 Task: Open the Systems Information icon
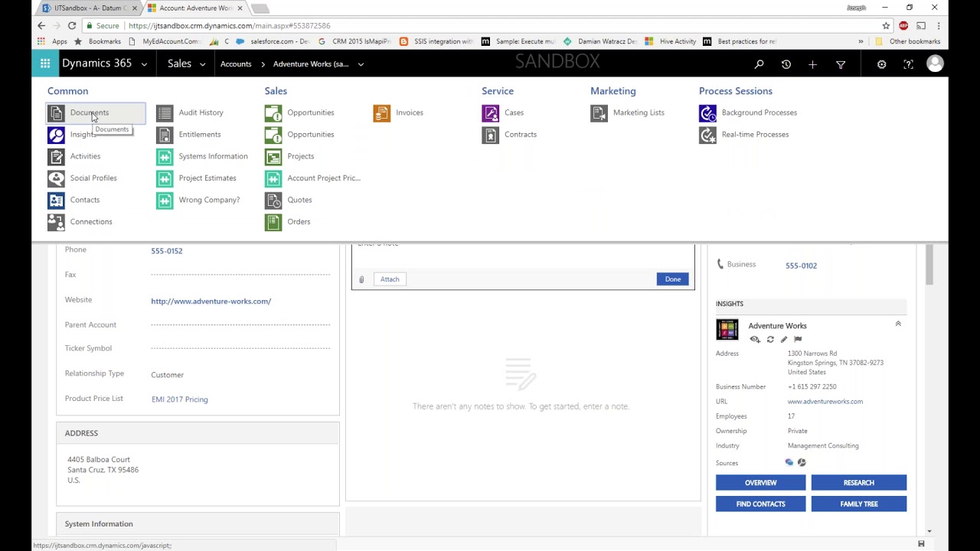click(x=165, y=156)
